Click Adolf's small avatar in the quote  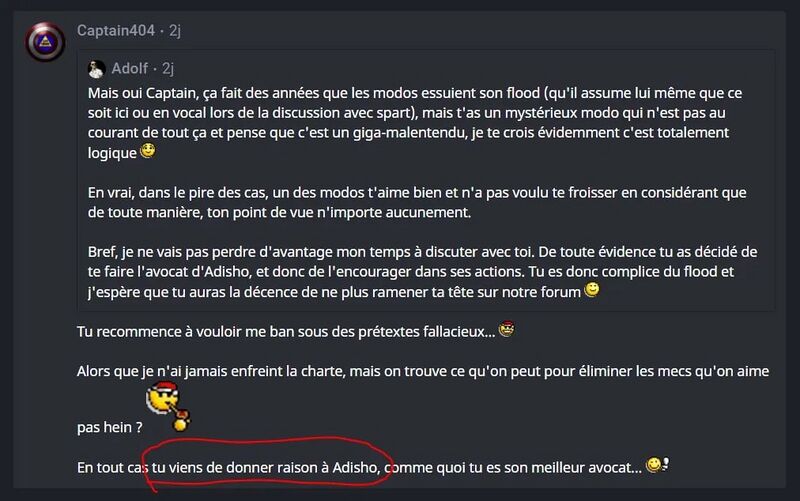point(96,69)
